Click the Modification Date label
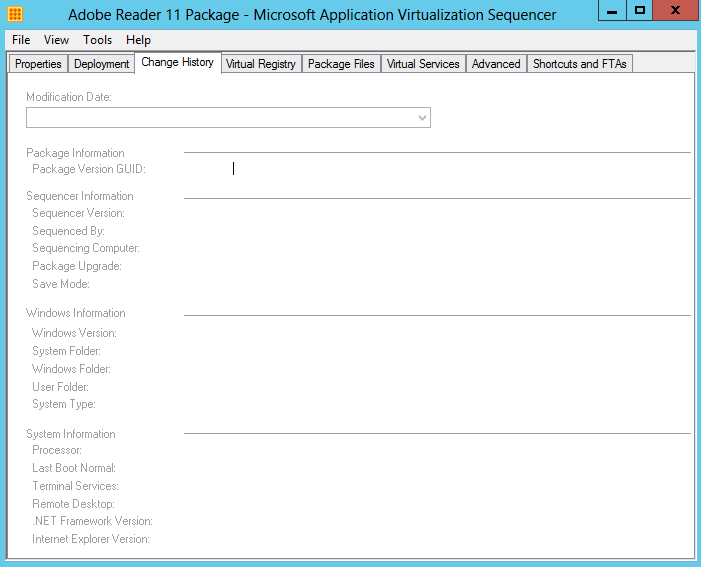 tap(69, 97)
